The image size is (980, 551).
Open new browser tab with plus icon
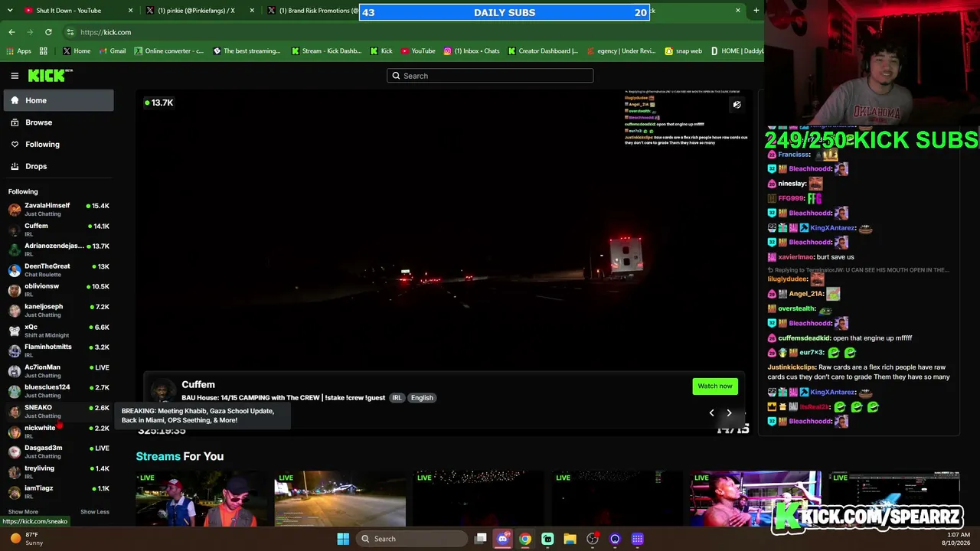756,11
